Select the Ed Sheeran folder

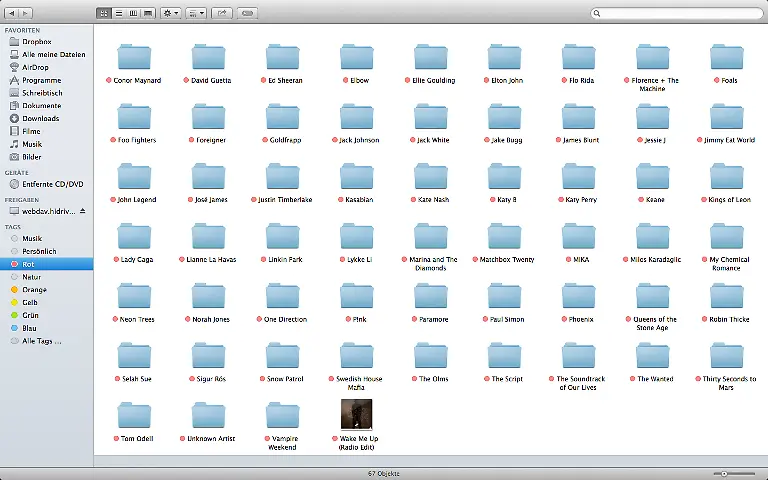click(283, 57)
